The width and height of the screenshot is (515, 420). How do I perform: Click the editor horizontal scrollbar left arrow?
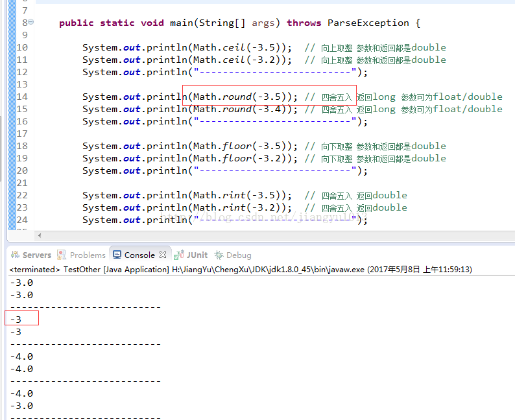click(40, 235)
